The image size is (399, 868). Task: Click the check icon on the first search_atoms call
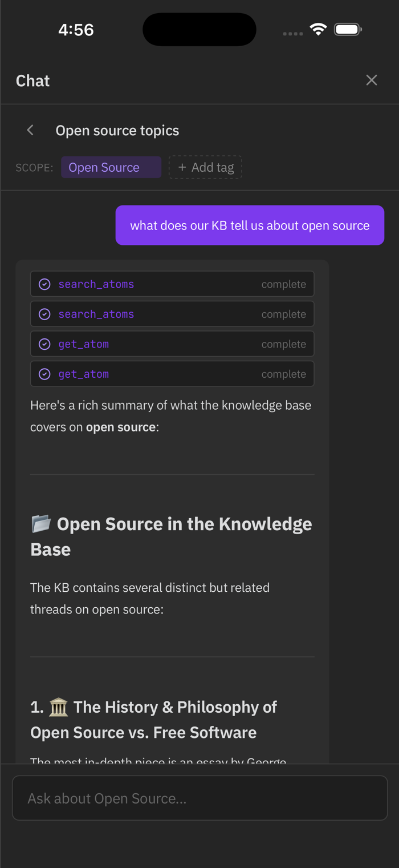click(x=44, y=284)
